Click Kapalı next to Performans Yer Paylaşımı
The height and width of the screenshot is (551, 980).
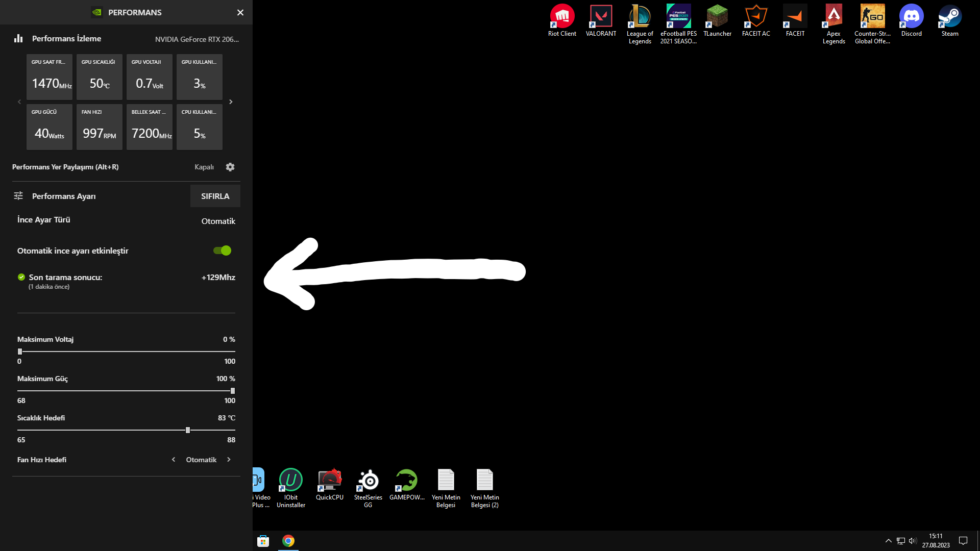(x=204, y=167)
